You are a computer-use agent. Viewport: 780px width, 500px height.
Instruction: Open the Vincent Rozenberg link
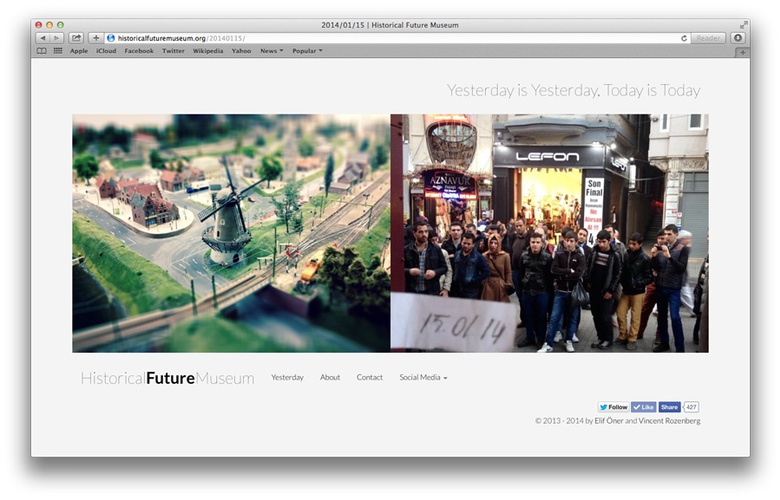[670, 421]
